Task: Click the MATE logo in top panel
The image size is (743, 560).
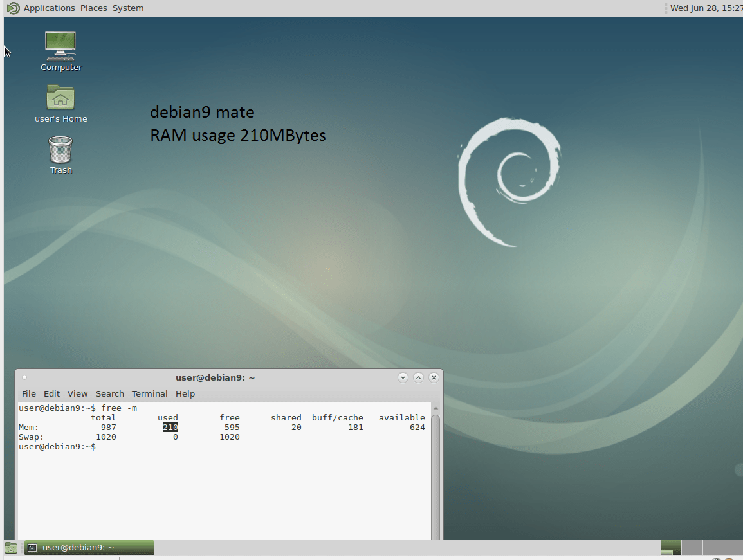Action: [x=14, y=8]
